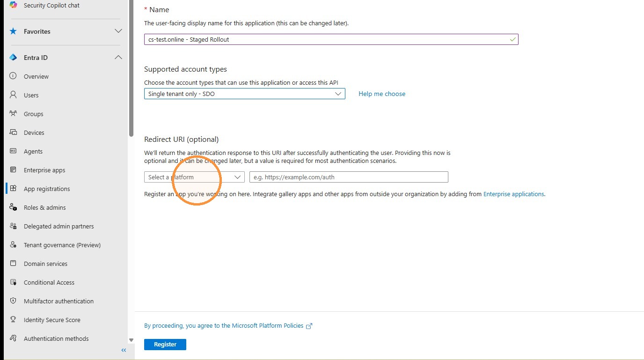The image size is (644, 360).
Task: Open Overview in the sidebar
Action: pyautogui.click(x=36, y=76)
